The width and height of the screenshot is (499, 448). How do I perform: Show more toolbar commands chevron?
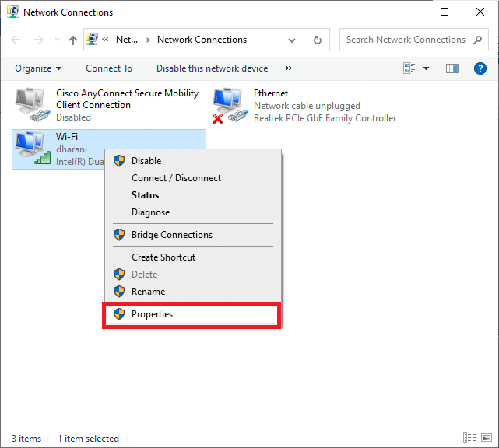click(289, 68)
